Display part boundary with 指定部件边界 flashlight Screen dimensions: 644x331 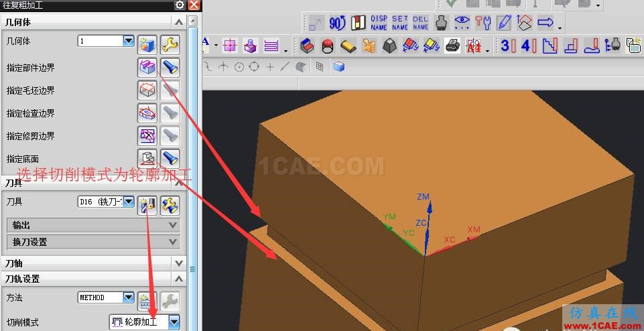pos(170,68)
